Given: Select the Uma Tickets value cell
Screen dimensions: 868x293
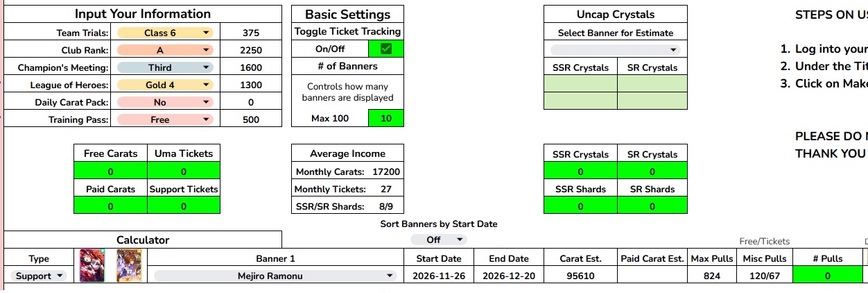Looking at the screenshot, I should (x=184, y=171).
